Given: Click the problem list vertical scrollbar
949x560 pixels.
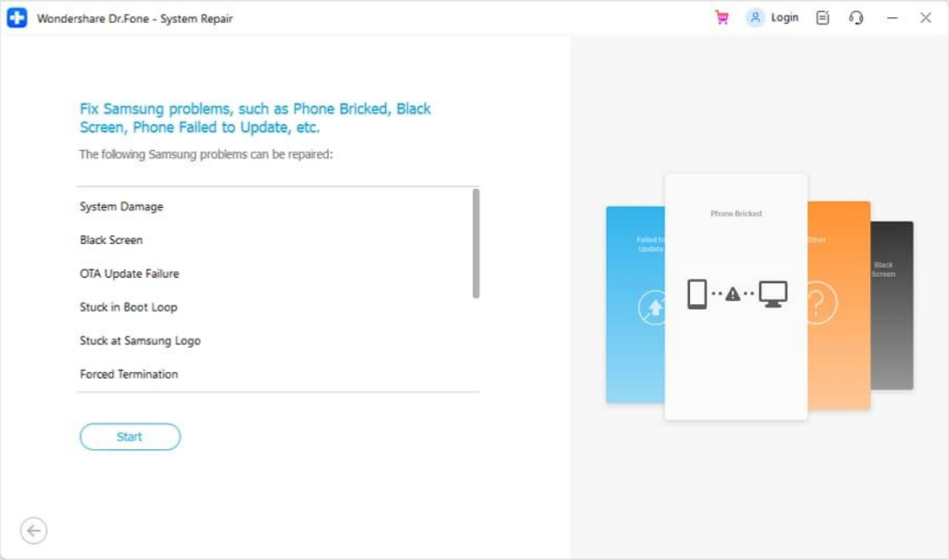Looking at the screenshot, I should [476, 243].
